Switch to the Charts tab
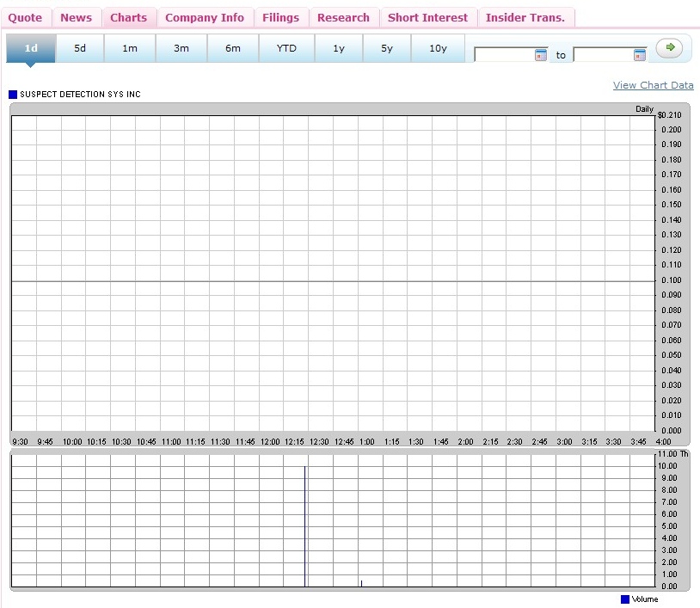Viewport: 700px width, 608px height. pos(129,18)
